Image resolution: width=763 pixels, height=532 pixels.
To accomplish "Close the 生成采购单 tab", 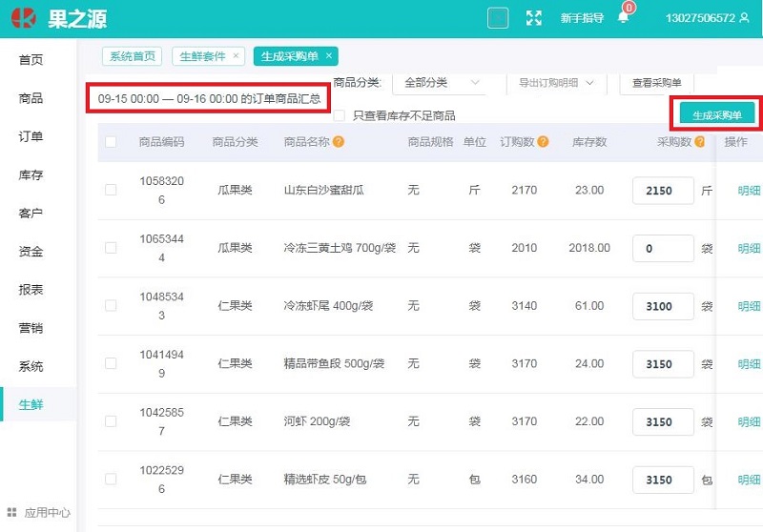I will pos(329,56).
